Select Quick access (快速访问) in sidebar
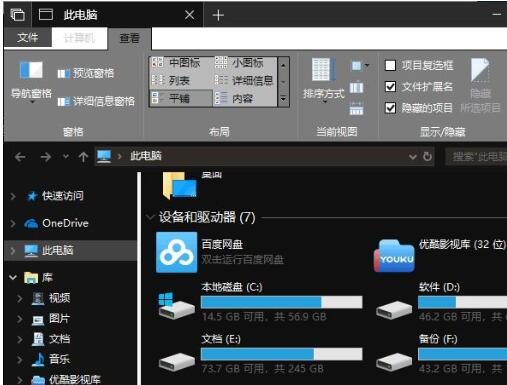The image size is (507, 385). point(63,196)
